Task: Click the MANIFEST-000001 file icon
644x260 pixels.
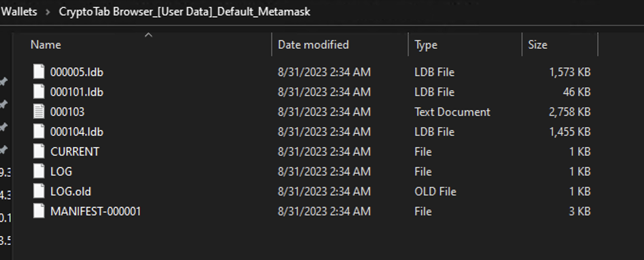Action: 39,211
